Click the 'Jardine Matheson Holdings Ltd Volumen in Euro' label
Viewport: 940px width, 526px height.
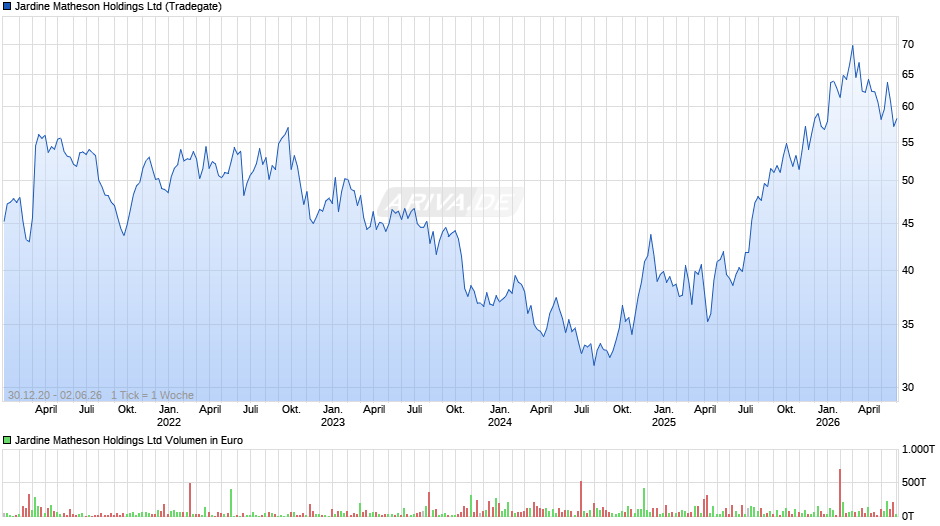point(129,440)
